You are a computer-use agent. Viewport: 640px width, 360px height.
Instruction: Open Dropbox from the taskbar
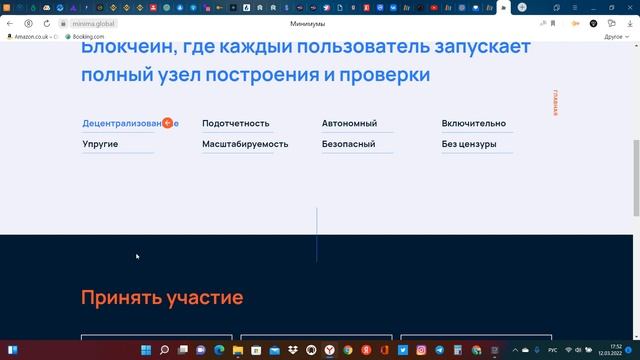pyautogui.click(x=293, y=350)
